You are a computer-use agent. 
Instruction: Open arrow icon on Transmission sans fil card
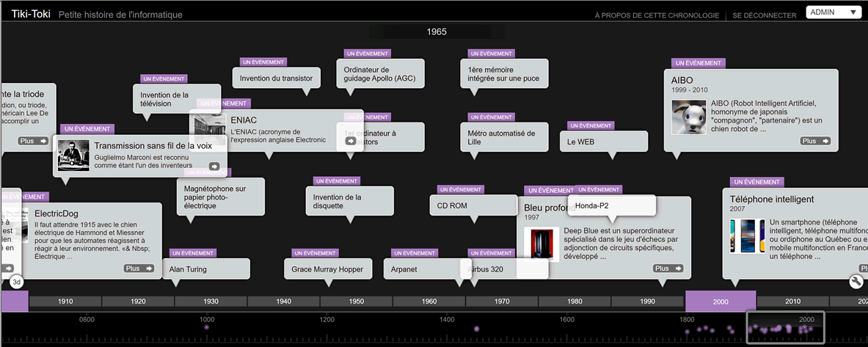(214, 166)
